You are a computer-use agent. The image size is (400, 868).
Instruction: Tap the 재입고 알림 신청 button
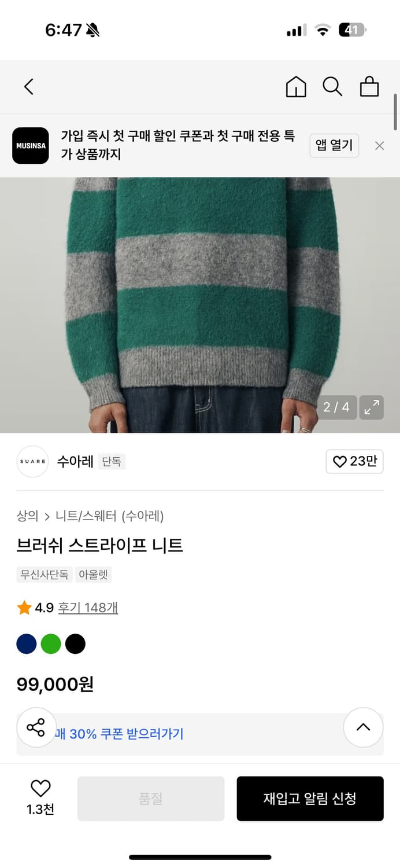[x=310, y=799]
